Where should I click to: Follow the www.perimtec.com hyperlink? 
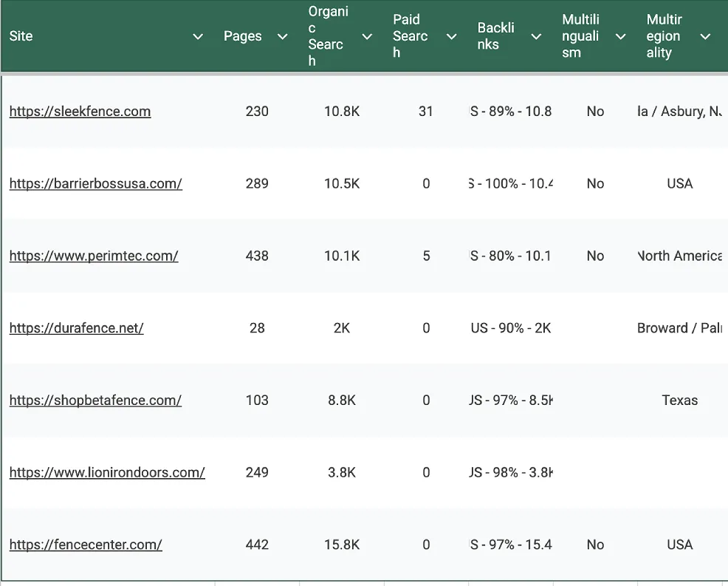pyautogui.click(x=94, y=256)
